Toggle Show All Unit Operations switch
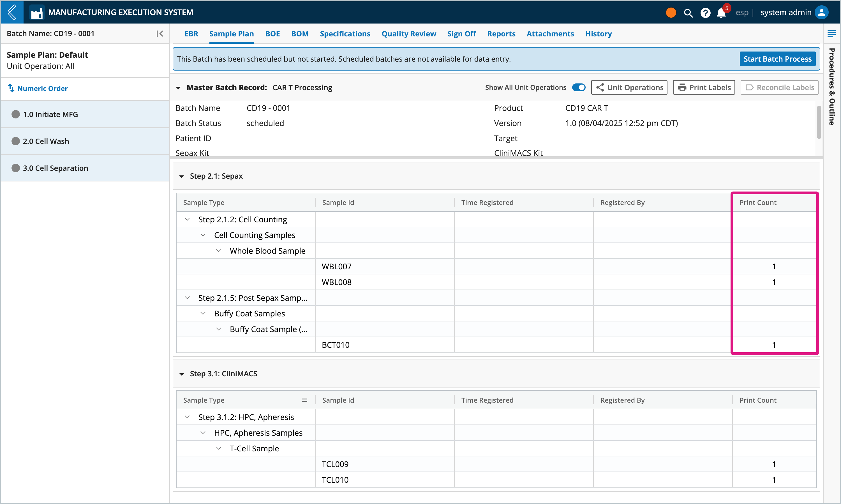Screen dimensions: 841x504 click(x=579, y=88)
